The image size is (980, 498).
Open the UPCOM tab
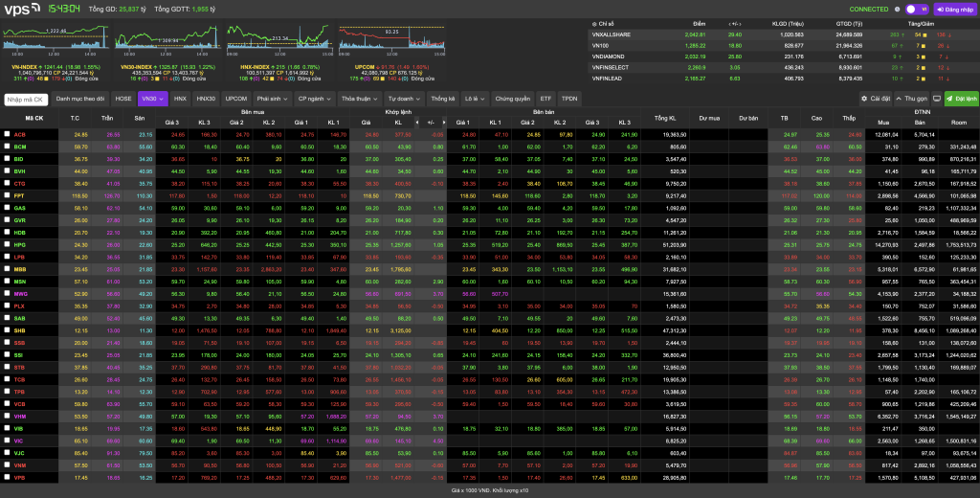235,99
